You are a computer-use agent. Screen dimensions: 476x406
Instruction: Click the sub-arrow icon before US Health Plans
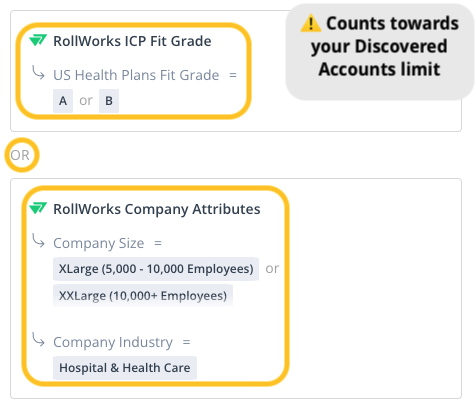[38, 73]
